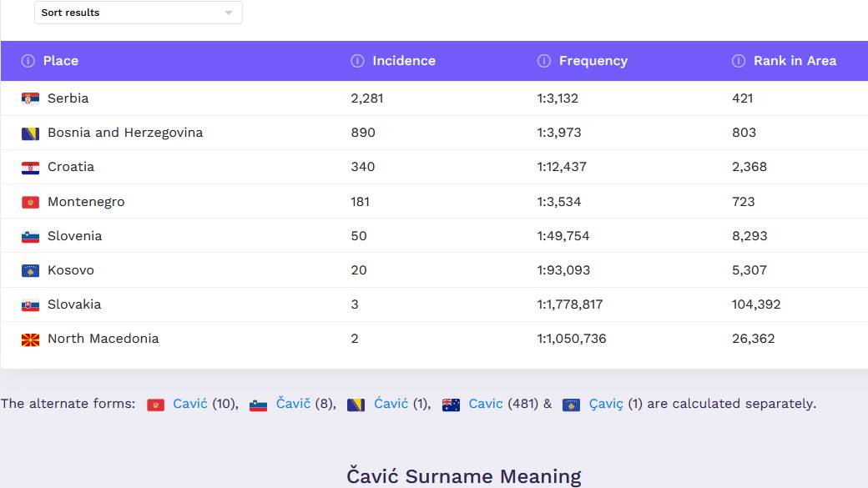The width and height of the screenshot is (868, 488).
Task: Open the Čavič alternate form link
Action: [293, 404]
